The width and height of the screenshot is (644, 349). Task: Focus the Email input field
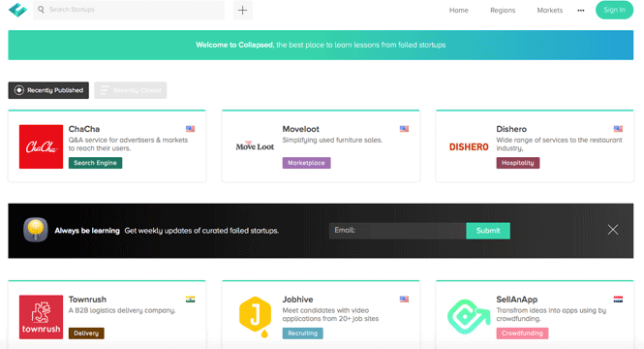pos(398,231)
